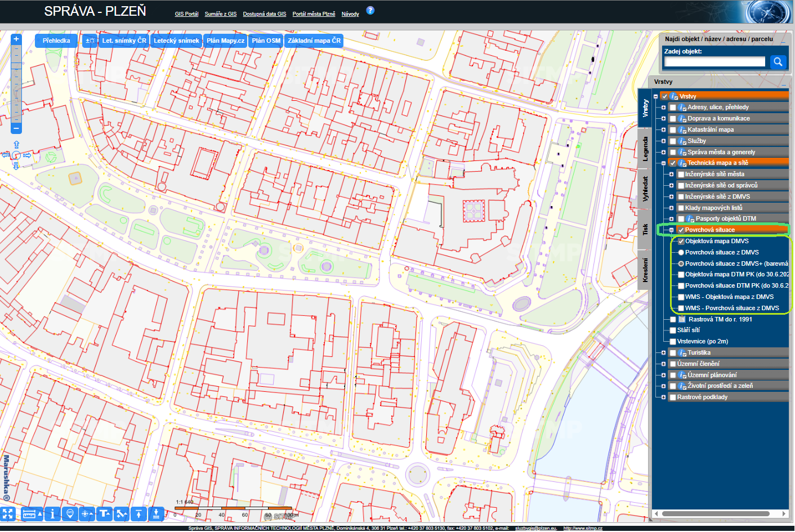Image resolution: width=795 pixels, height=532 pixels.
Task: Open Dostupná data GIS link
Action: click(x=265, y=14)
